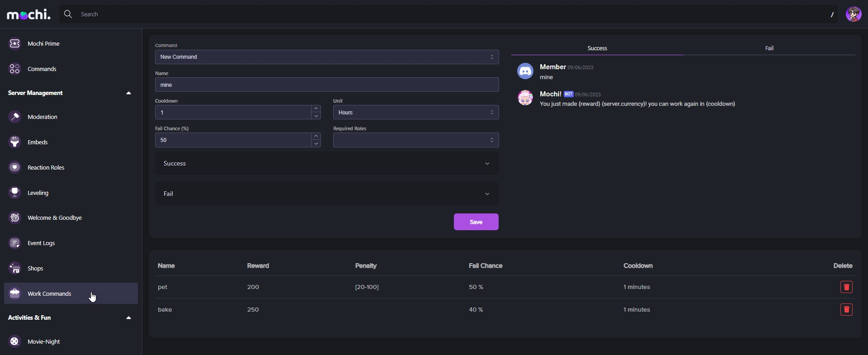Click the Fail Chance number field
The width and height of the screenshot is (868, 355).
point(233,140)
